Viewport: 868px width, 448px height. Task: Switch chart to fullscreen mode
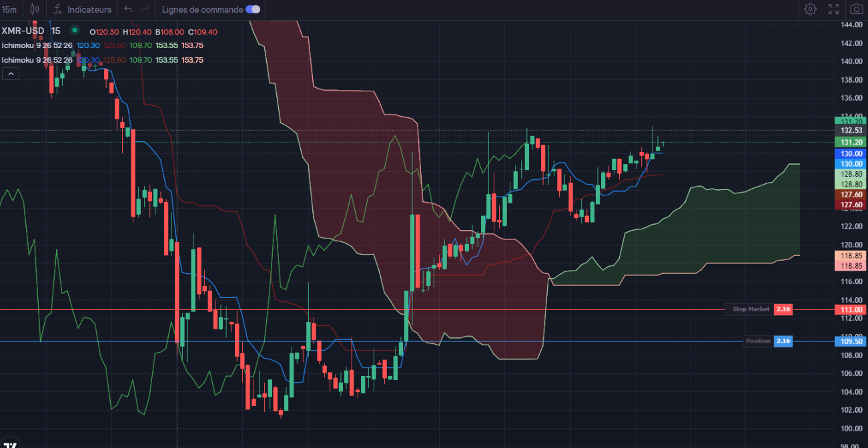coord(834,9)
